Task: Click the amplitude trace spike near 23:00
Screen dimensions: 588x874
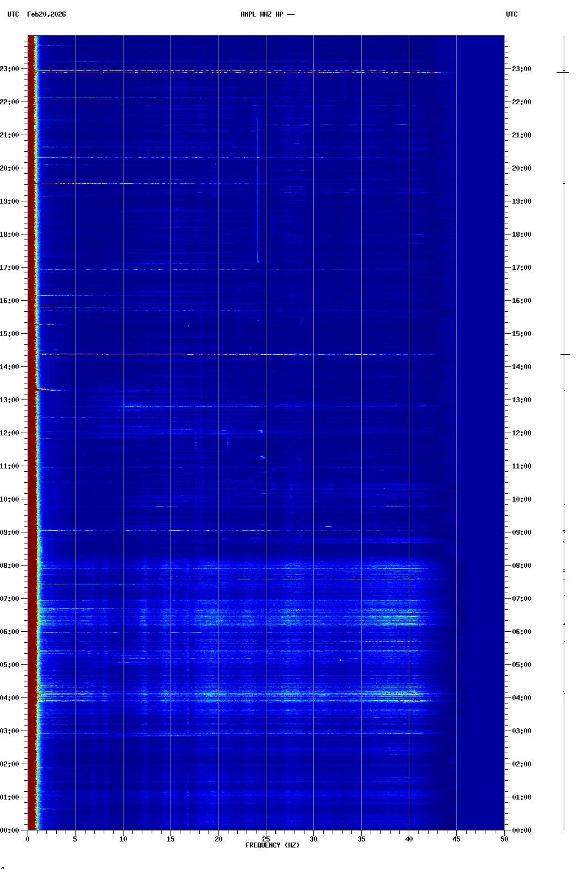Action: pos(563,72)
